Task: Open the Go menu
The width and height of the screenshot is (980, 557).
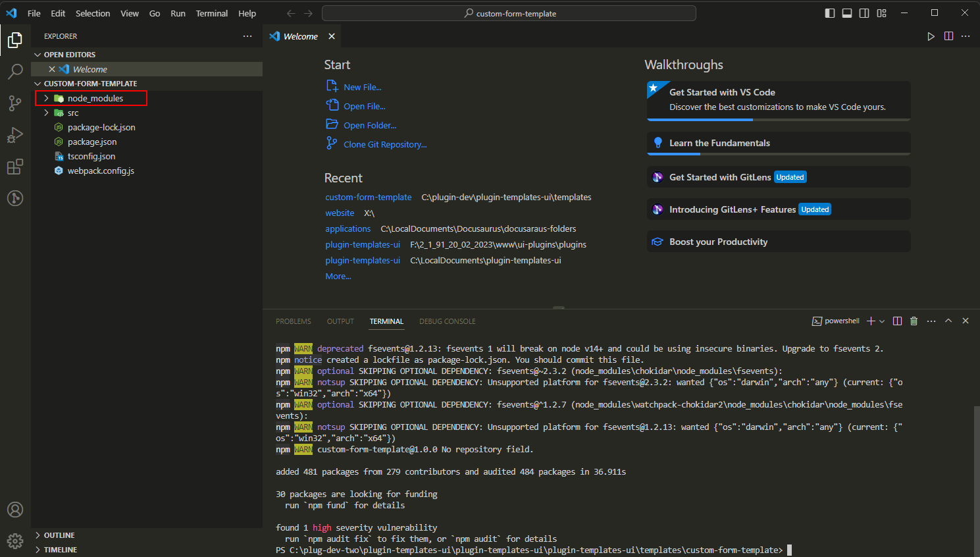Action: pyautogui.click(x=155, y=13)
